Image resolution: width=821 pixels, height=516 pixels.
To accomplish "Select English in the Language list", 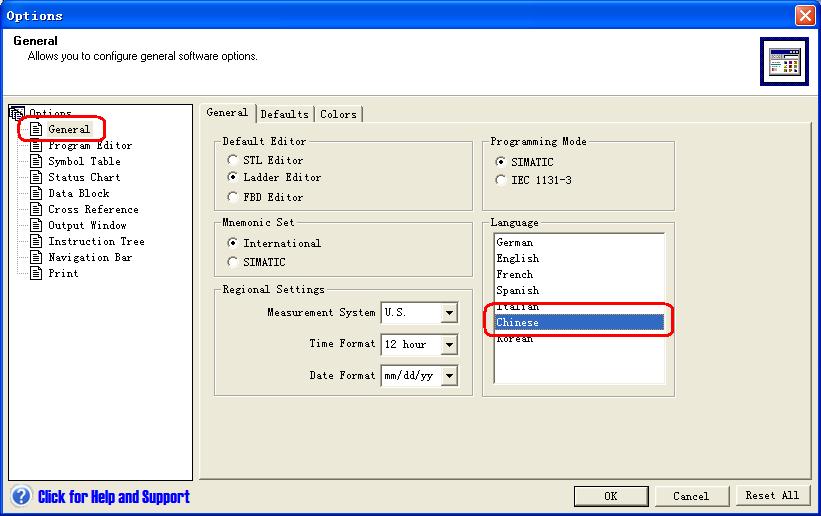I will pyautogui.click(x=518, y=258).
